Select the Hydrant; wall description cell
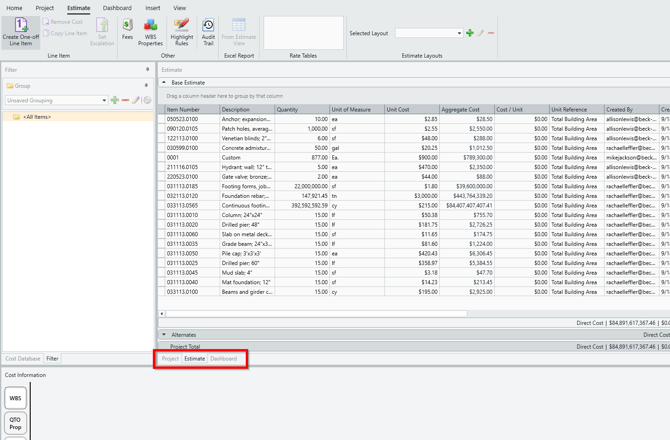The width and height of the screenshot is (670, 440). [x=247, y=167]
